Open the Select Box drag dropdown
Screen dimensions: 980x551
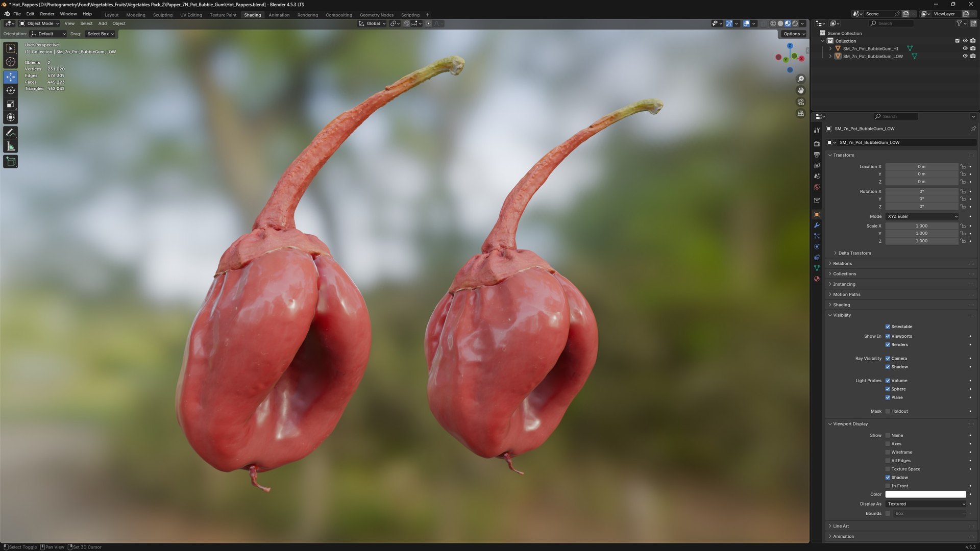[x=100, y=34]
